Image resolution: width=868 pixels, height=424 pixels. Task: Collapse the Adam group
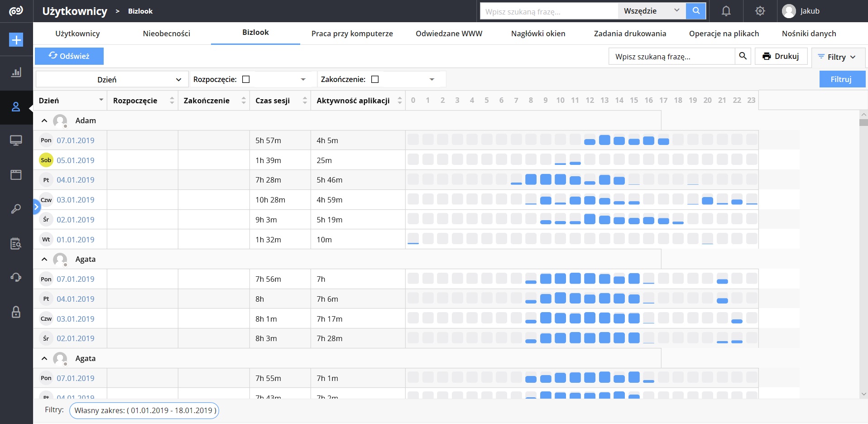[x=44, y=121]
